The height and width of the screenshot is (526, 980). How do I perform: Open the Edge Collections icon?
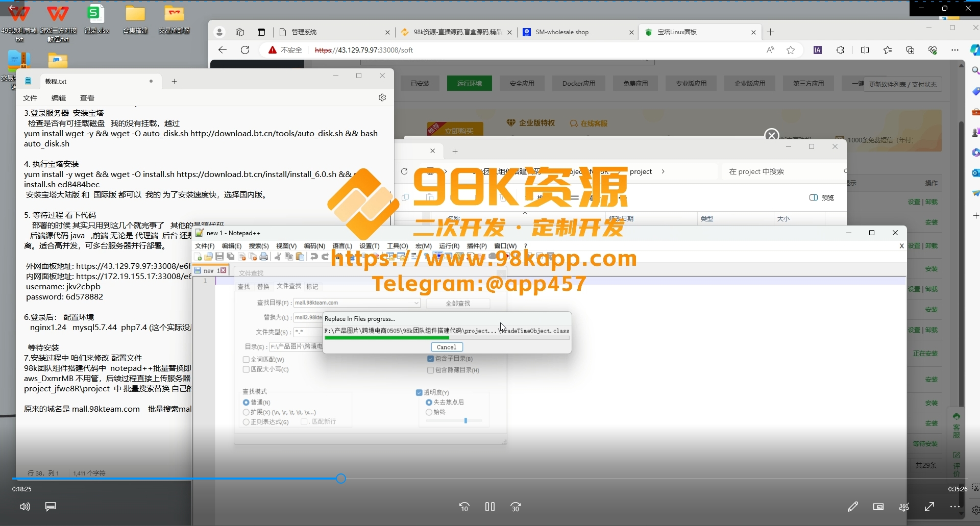[x=910, y=50]
